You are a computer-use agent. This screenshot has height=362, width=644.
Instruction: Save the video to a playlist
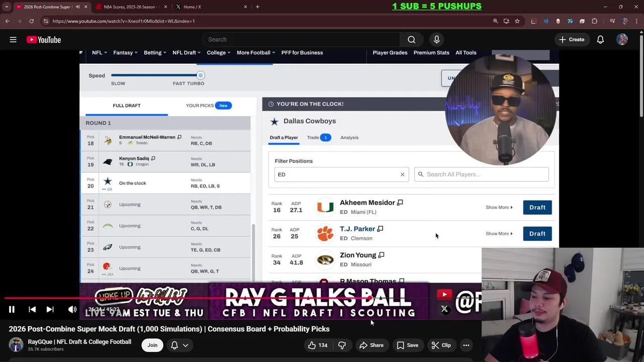tap(408, 345)
